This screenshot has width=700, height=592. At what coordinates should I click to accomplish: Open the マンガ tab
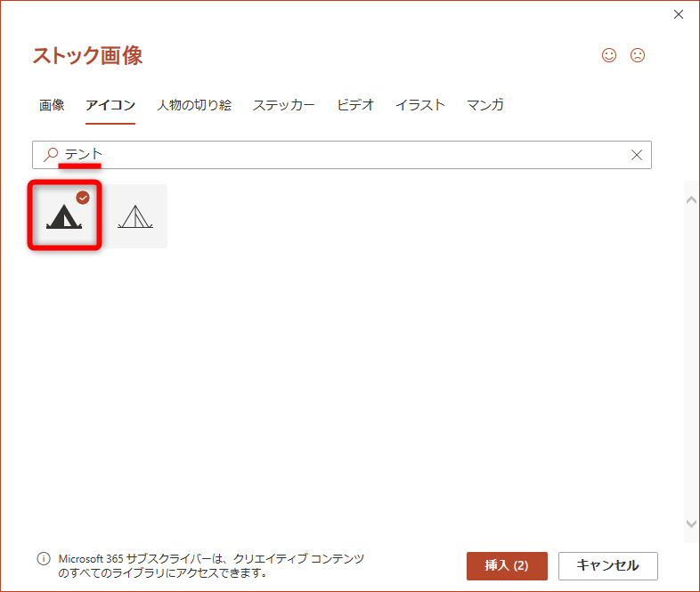485,105
